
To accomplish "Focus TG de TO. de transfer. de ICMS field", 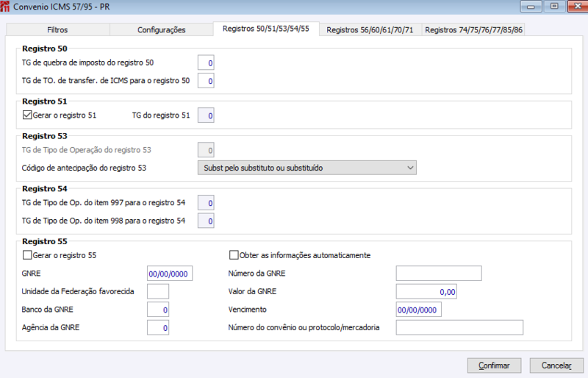I will tap(206, 81).
